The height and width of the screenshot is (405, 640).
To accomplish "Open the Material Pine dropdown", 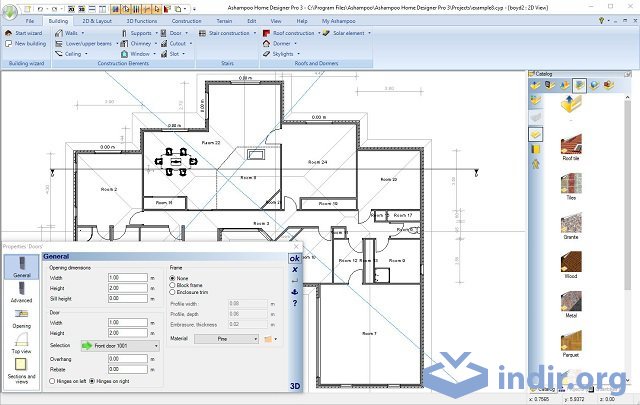I will coord(227,339).
